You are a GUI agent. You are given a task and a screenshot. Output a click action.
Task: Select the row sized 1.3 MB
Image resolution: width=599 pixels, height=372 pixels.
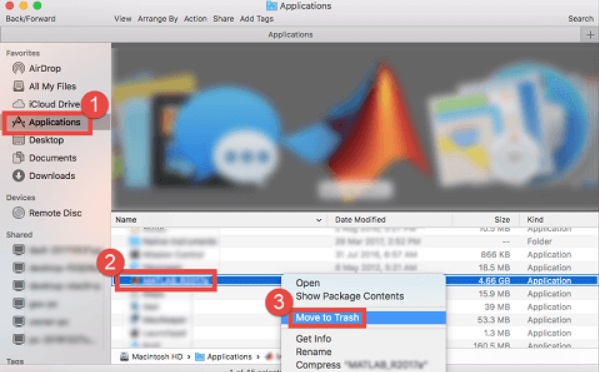click(x=355, y=333)
